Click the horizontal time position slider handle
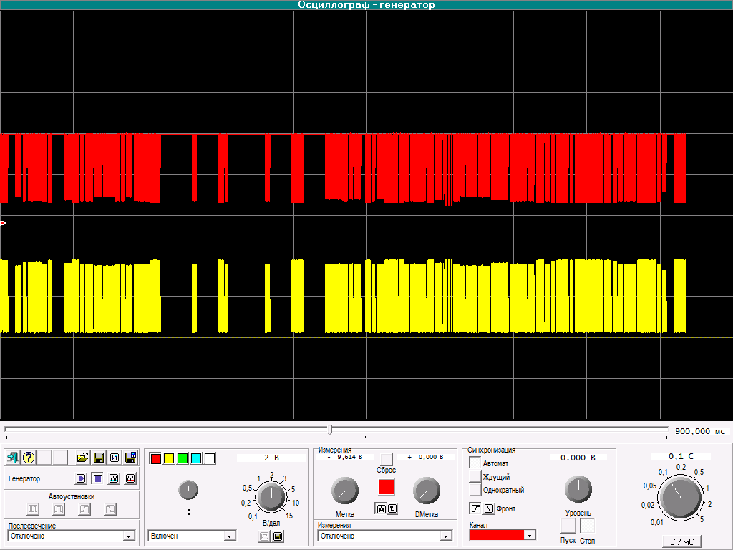The height and width of the screenshot is (550, 733). tap(330, 429)
